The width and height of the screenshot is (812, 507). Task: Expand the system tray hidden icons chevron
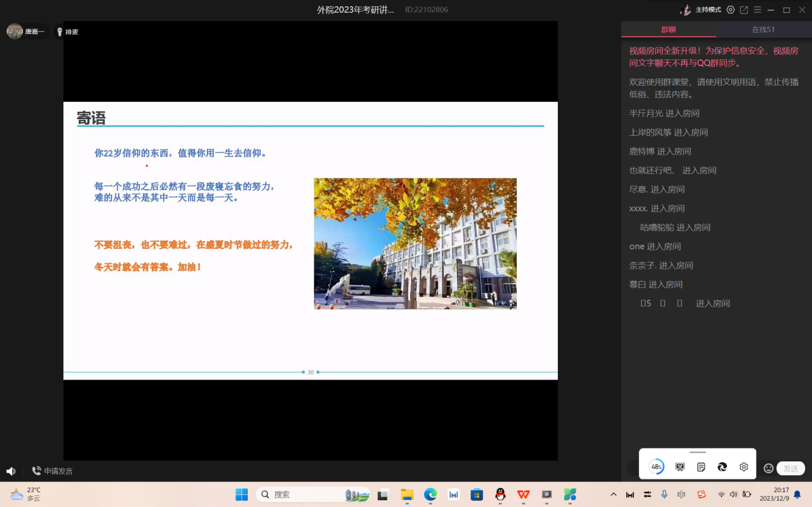(x=613, y=495)
